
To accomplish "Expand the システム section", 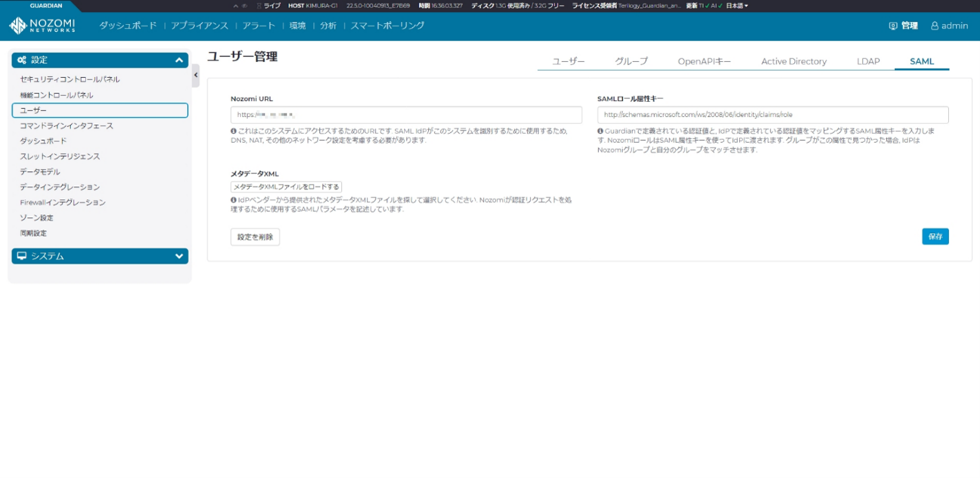I will click(178, 256).
